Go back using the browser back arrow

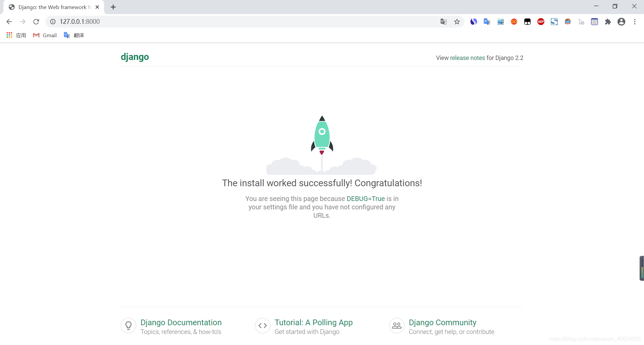[x=9, y=22]
